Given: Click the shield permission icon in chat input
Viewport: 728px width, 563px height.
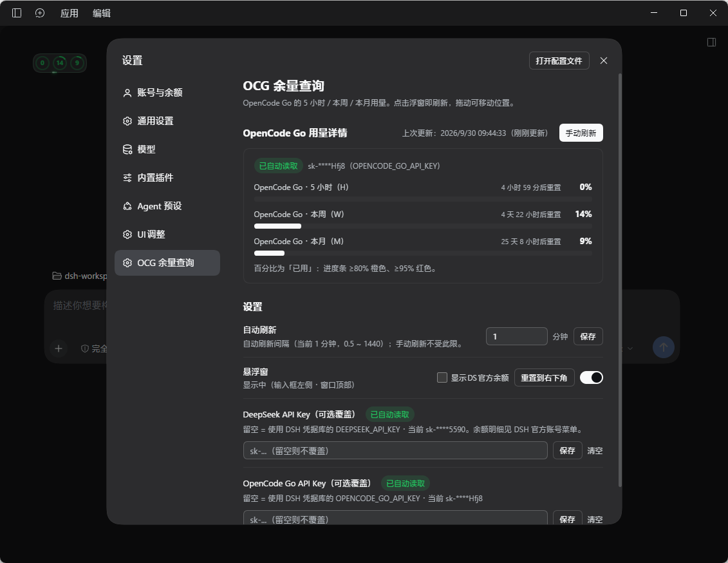Looking at the screenshot, I should click(85, 348).
